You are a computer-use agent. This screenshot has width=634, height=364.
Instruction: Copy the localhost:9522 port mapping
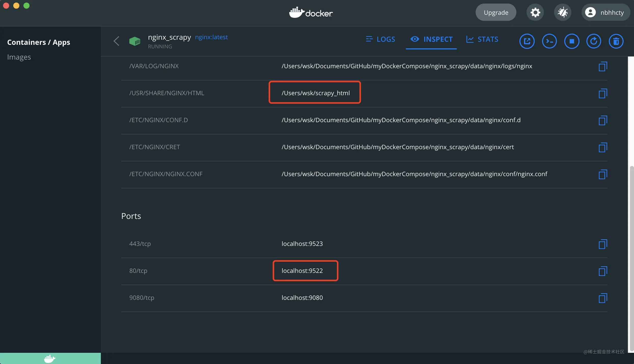tap(603, 271)
